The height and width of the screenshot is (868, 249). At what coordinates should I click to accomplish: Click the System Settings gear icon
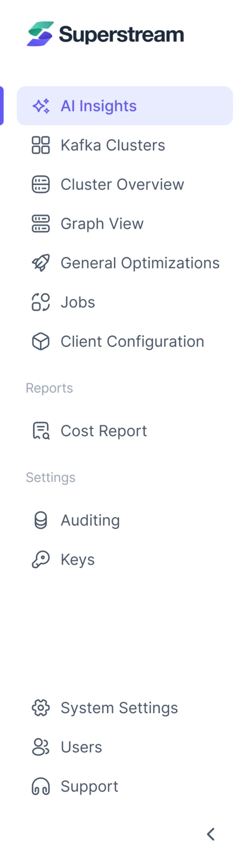coord(41,708)
